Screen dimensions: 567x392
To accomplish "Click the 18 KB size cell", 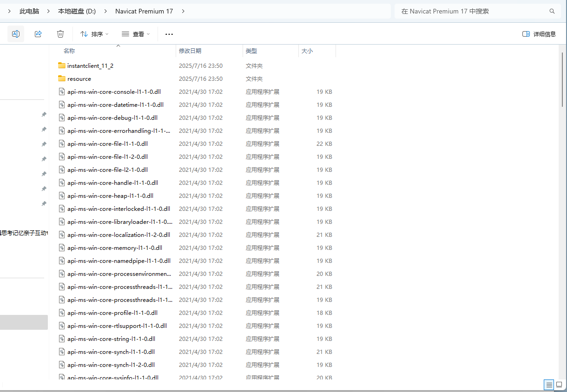I will [324, 313].
